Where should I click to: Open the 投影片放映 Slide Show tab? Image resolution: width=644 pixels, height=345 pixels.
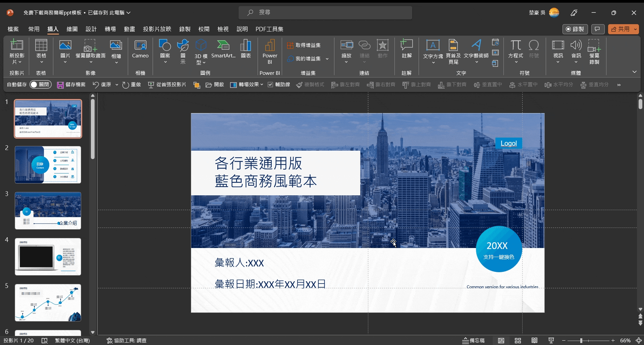[157, 29]
